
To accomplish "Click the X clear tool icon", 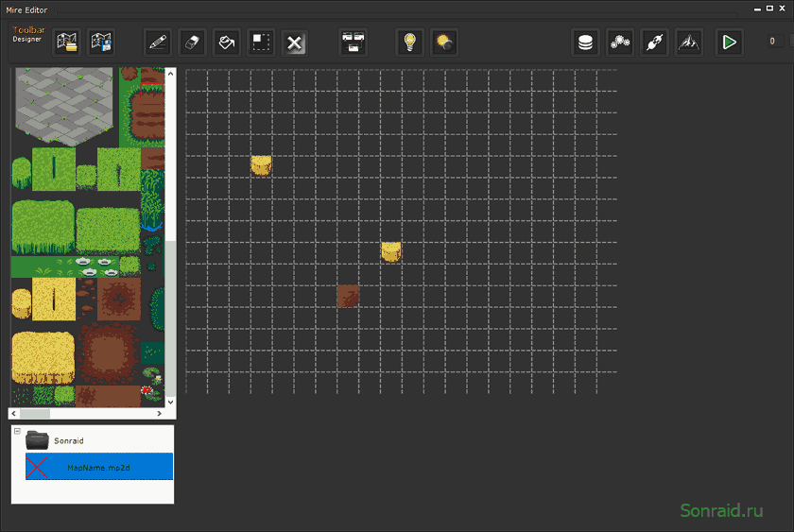I will 294,42.
